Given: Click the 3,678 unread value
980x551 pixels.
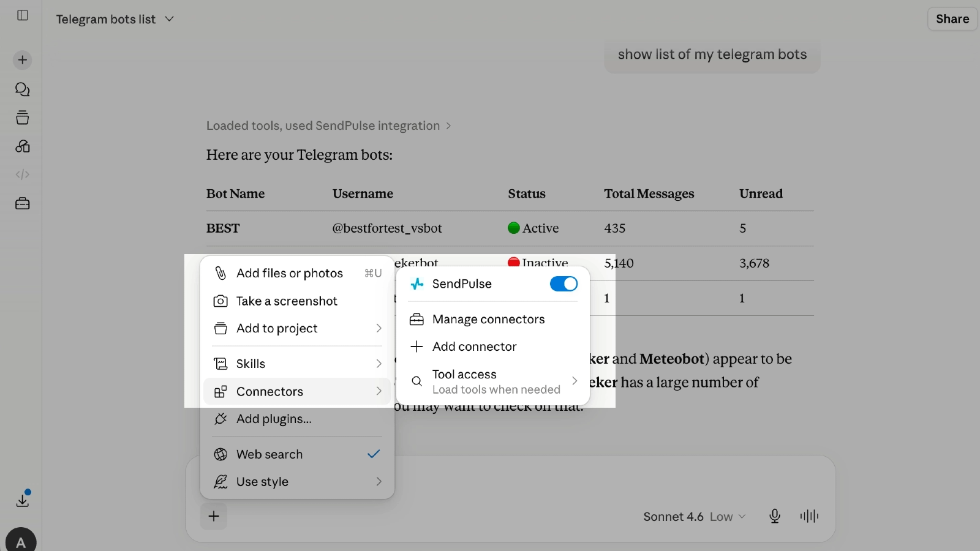Looking at the screenshot, I should pos(755,263).
